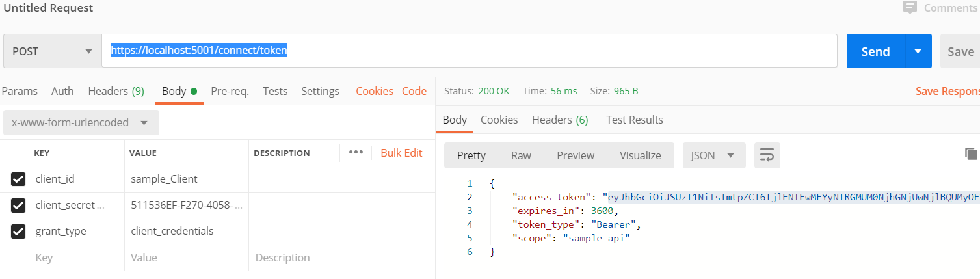
Task: Open the Comments panel icon
Action: pos(910,8)
